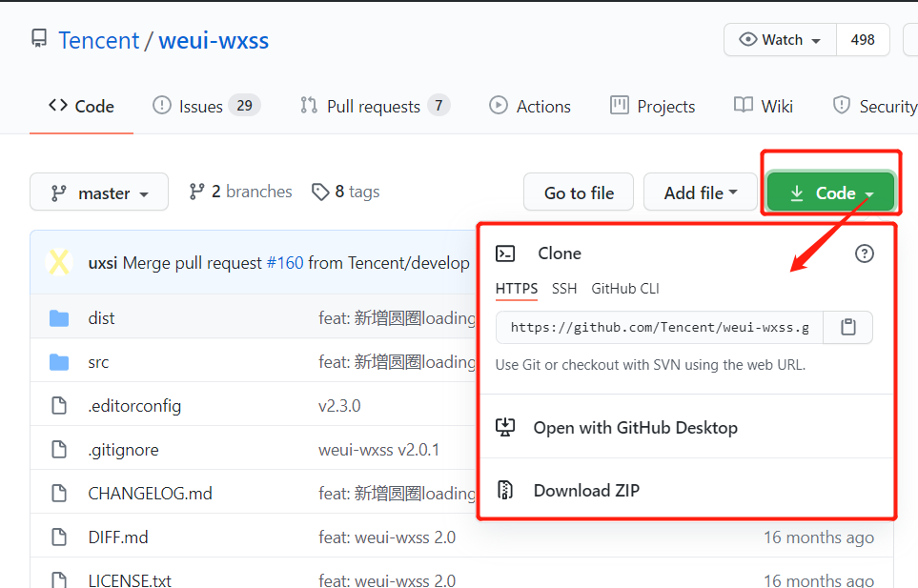Click the Actions play icon

pos(499,106)
